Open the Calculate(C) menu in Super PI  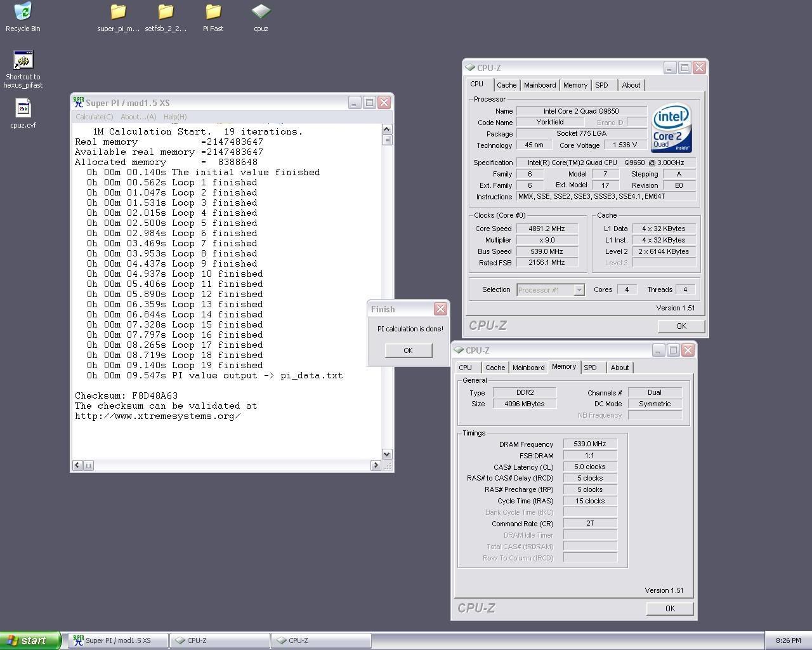(x=95, y=117)
